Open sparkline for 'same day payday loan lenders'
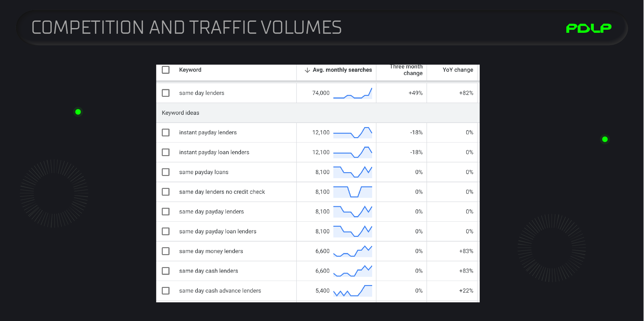The width and height of the screenshot is (644, 321). (x=353, y=231)
